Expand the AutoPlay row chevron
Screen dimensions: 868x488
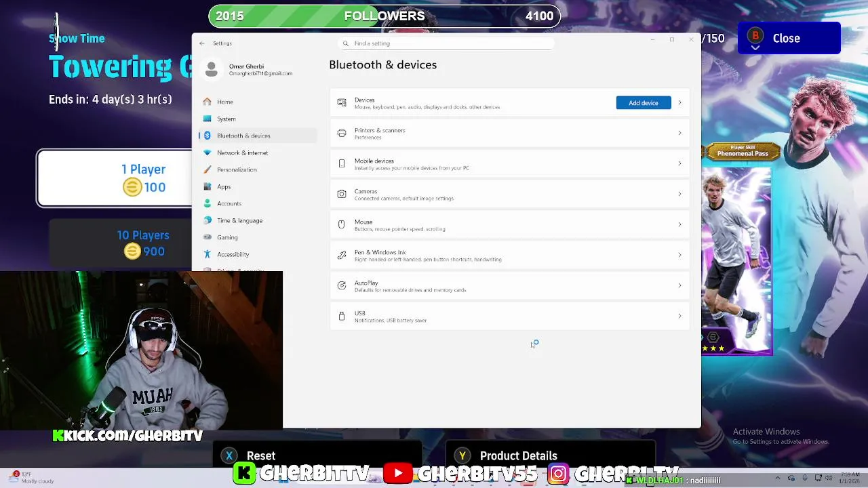click(679, 286)
